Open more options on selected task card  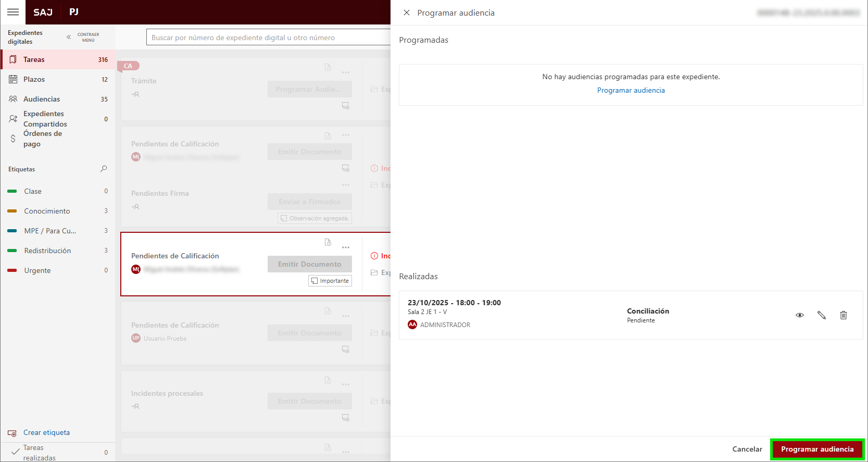point(346,247)
